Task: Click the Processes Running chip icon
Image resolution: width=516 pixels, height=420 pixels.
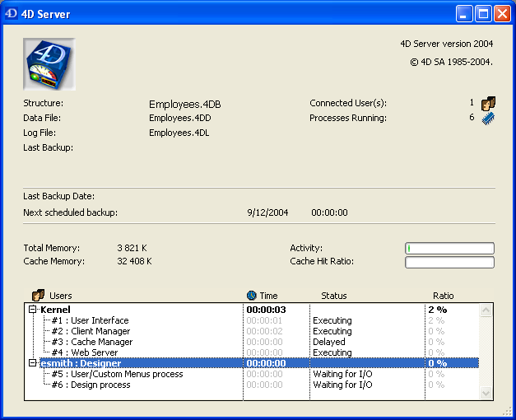Action: click(x=488, y=119)
